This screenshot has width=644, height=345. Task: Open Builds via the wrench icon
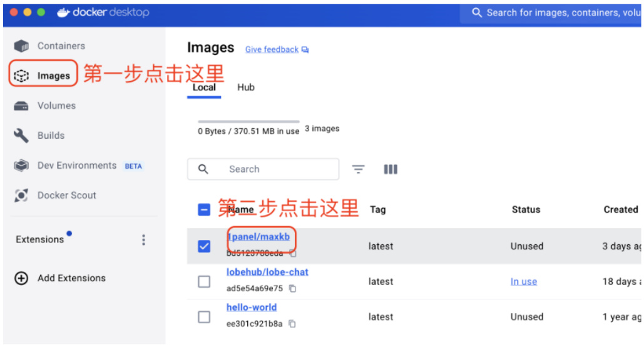pyautogui.click(x=21, y=136)
